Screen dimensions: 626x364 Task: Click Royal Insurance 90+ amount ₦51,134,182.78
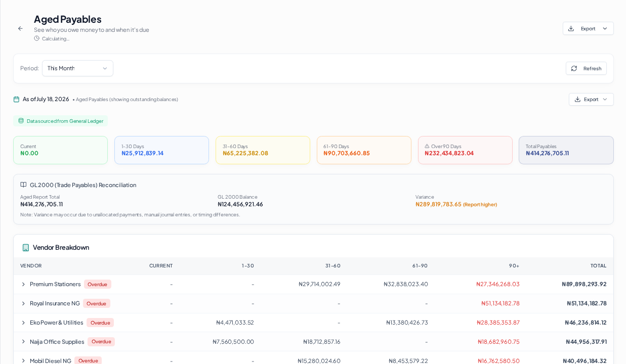coord(500,303)
